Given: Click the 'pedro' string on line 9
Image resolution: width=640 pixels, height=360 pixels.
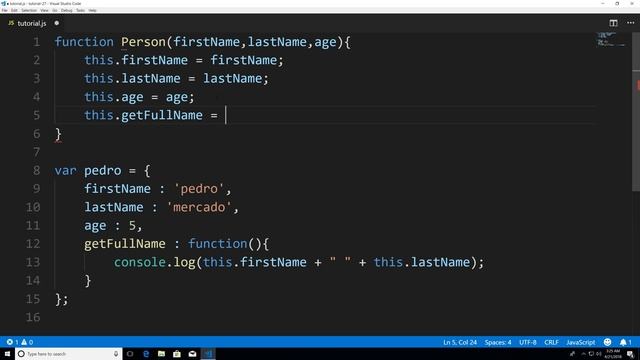Looking at the screenshot, I should (x=199, y=189).
